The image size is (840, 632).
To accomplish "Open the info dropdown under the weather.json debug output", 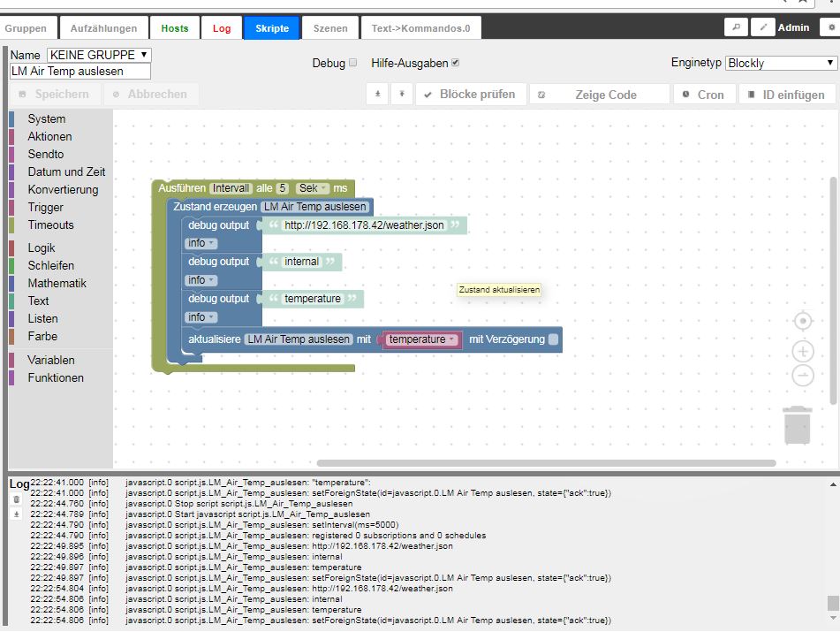I will pyautogui.click(x=201, y=243).
